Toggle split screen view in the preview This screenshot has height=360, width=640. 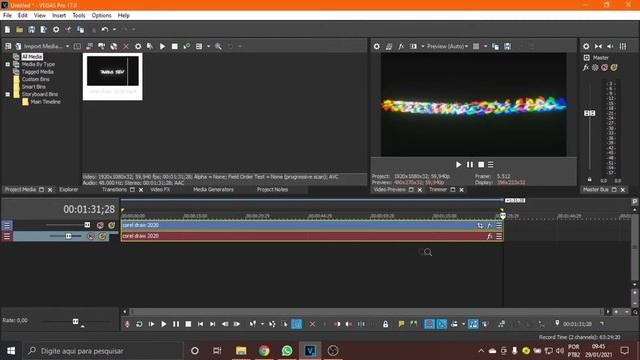413,47
